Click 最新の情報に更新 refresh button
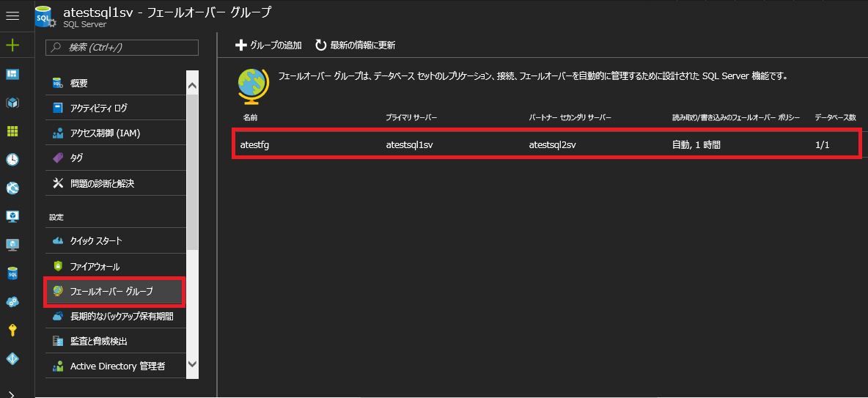Viewport: 868px width, 398px height. click(x=355, y=45)
